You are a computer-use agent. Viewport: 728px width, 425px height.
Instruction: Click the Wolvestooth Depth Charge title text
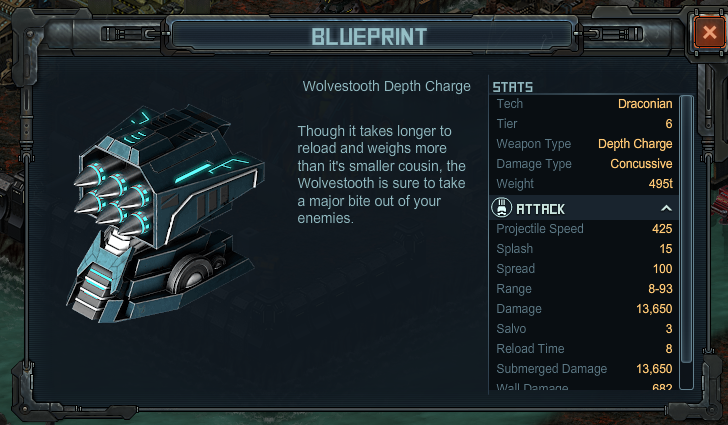[386, 86]
